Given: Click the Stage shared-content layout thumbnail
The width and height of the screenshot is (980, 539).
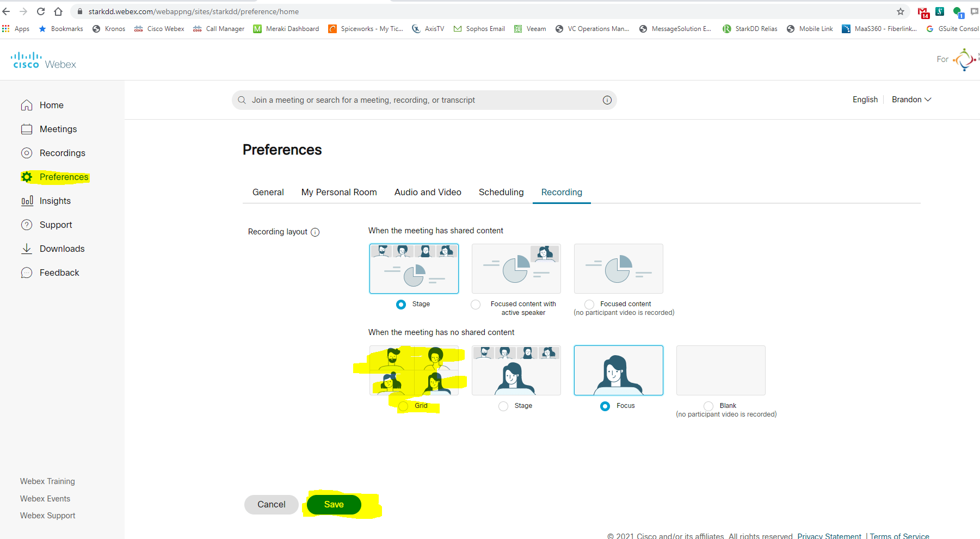Looking at the screenshot, I should point(414,269).
